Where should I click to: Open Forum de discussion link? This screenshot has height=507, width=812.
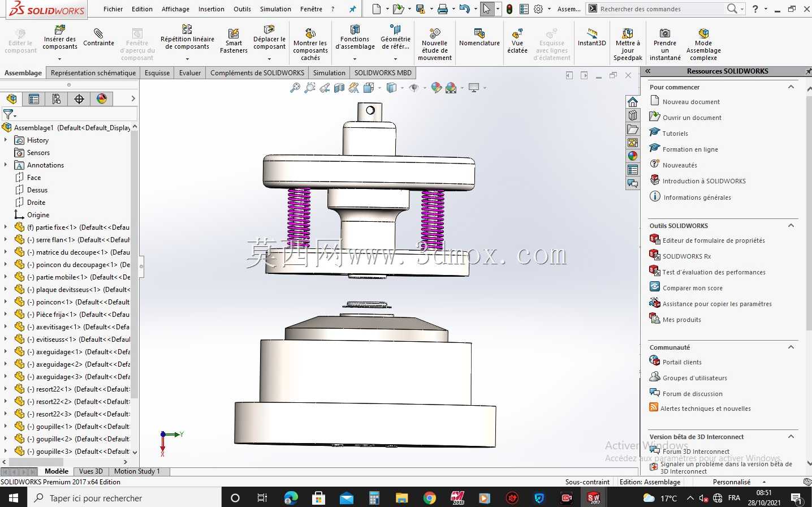point(692,394)
